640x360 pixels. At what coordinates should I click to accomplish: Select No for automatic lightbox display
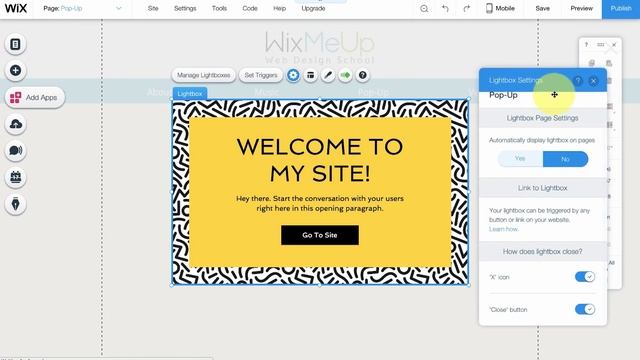click(x=565, y=159)
